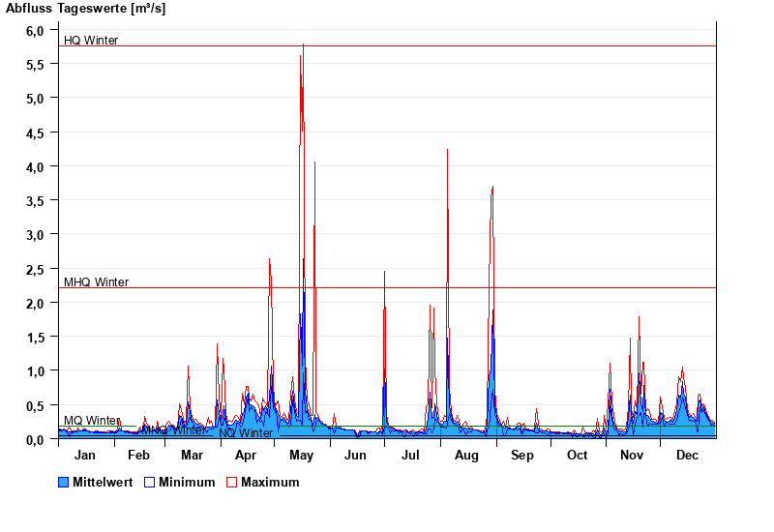Screen dimensions: 774x532
Task: Click the 6,0 y-axis tick label
Action: [35, 31]
